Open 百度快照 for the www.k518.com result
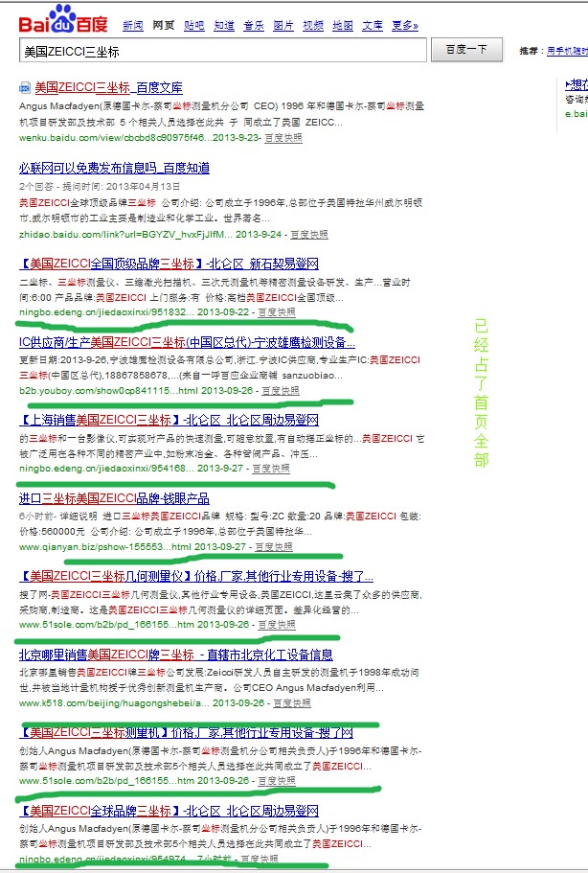The image size is (588, 873). [292, 703]
